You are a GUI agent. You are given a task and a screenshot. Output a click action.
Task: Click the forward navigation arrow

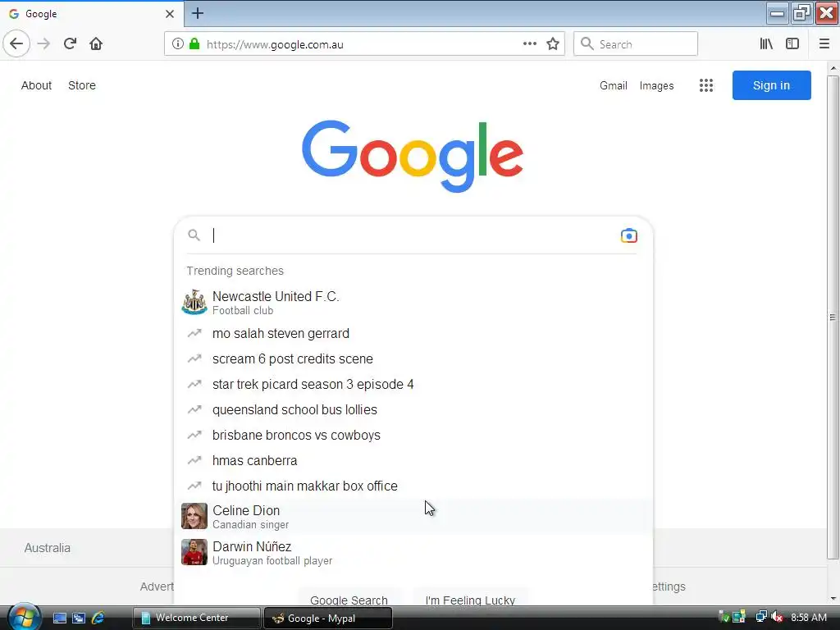click(x=43, y=44)
